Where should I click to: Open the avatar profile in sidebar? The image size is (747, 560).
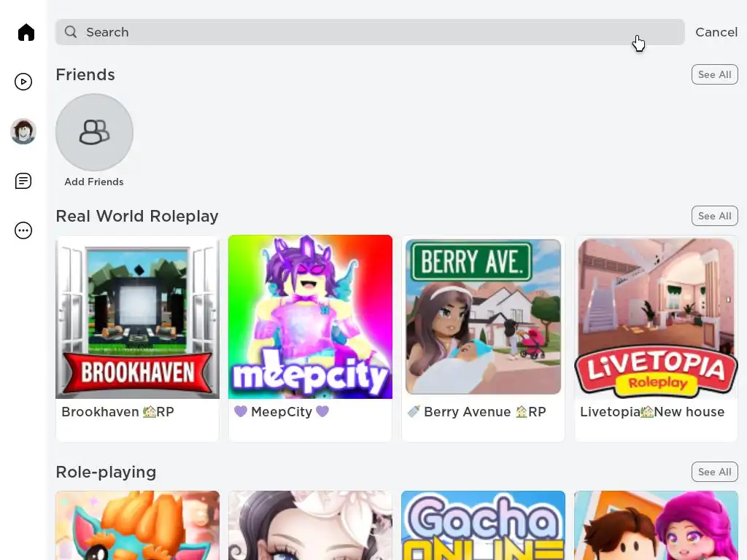23,131
